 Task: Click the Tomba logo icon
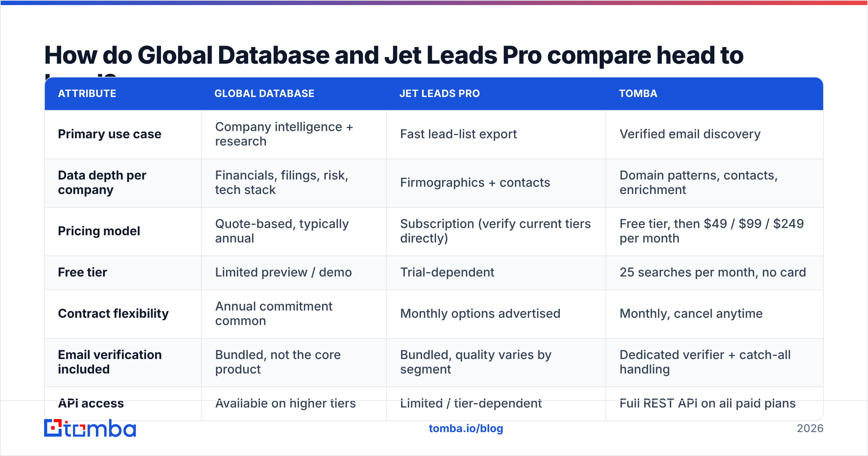coord(90,428)
